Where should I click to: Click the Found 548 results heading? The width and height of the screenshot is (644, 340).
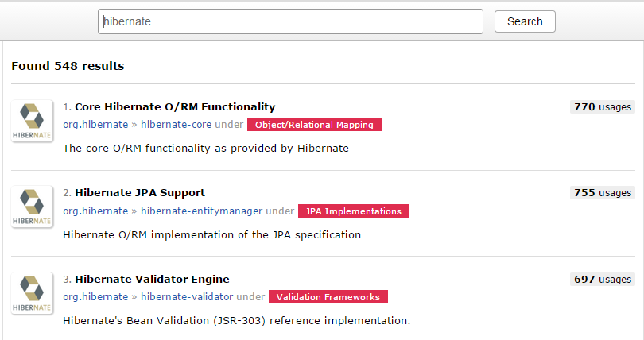[68, 66]
